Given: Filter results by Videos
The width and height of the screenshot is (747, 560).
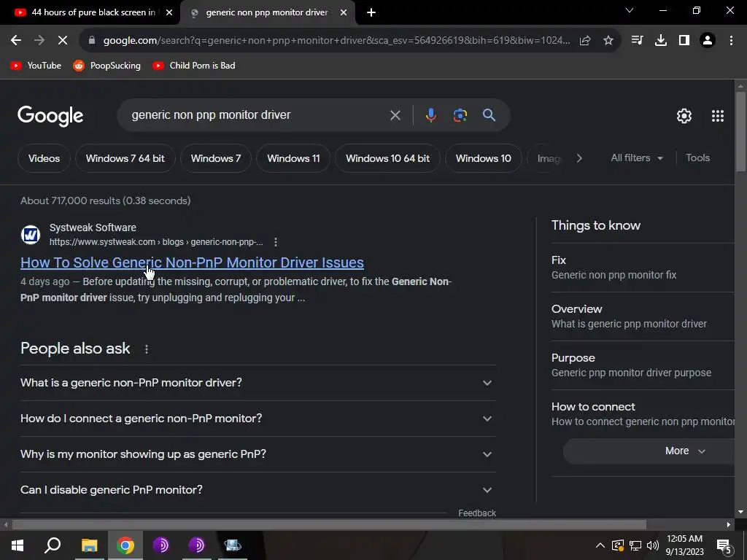Looking at the screenshot, I should click(44, 158).
